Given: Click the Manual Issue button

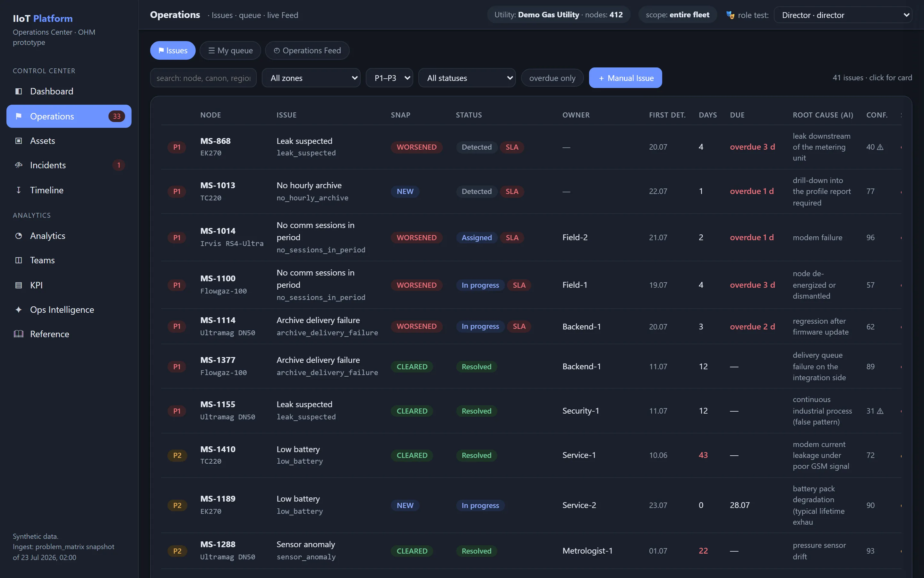Looking at the screenshot, I should (625, 78).
